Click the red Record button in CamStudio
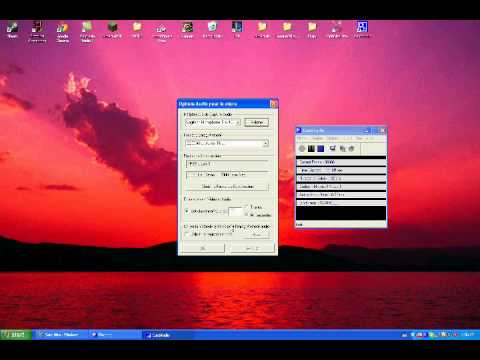Viewport: 480px width, 360px height. [x=302, y=149]
